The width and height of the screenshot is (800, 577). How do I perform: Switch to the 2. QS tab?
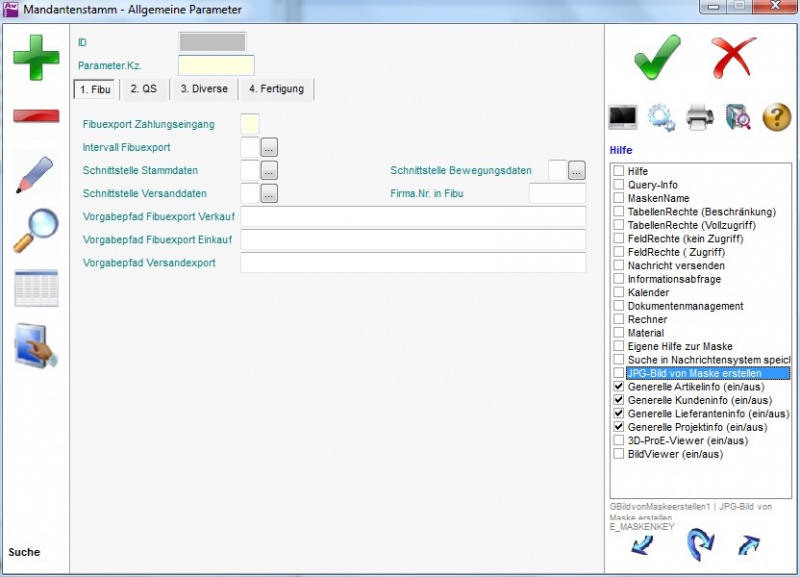coord(144,89)
